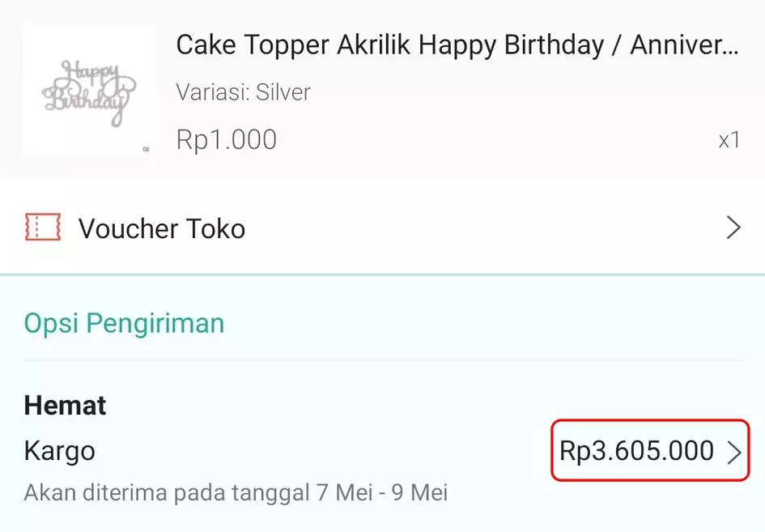Select the red outlined shipping price area
The image size is (765, 532).
648,451
